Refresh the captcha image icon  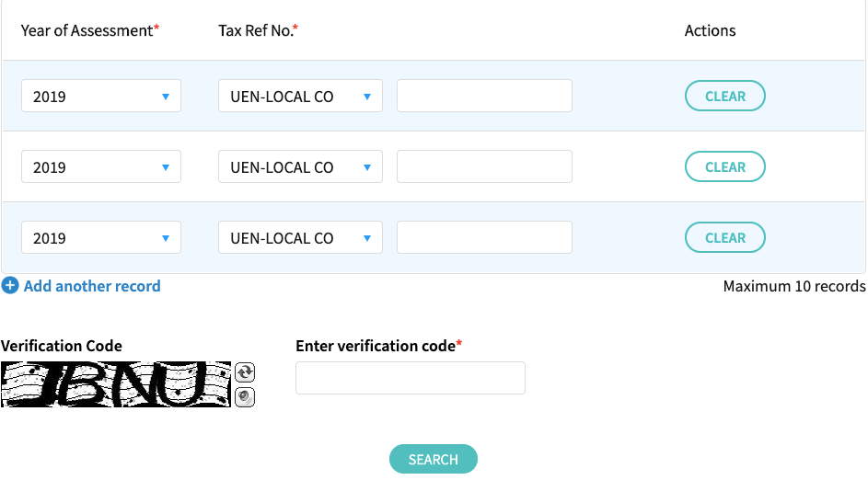click(245, 372)
